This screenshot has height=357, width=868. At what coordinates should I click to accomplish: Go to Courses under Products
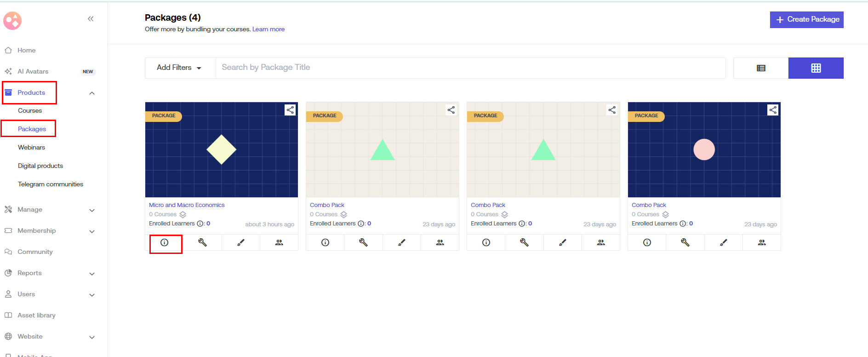pos(30,110)
